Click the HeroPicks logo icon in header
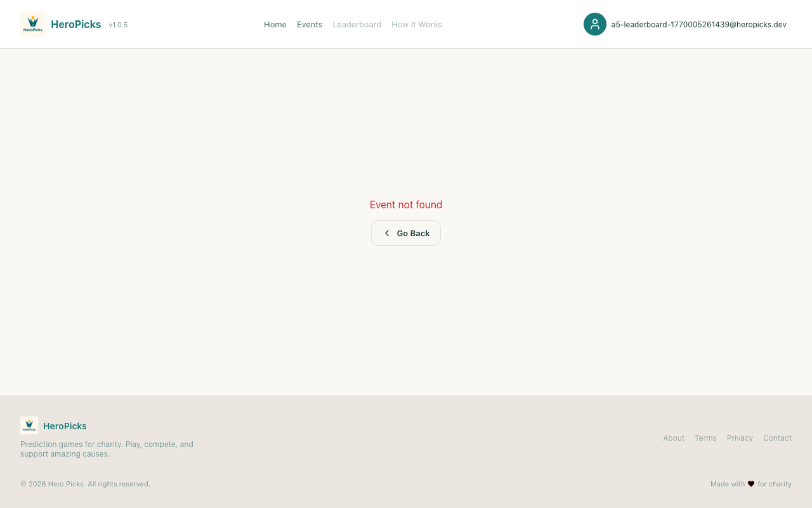 [33, 24]
